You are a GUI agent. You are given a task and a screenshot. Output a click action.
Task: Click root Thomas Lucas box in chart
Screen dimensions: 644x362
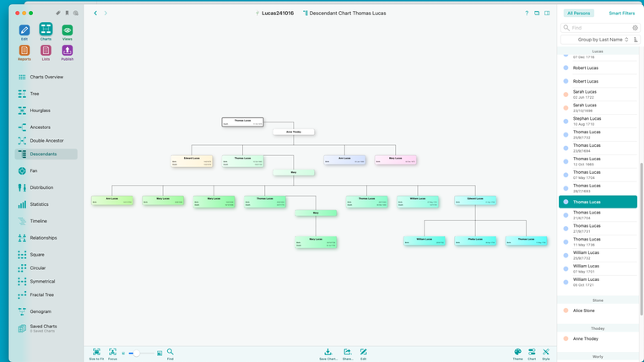243,122
